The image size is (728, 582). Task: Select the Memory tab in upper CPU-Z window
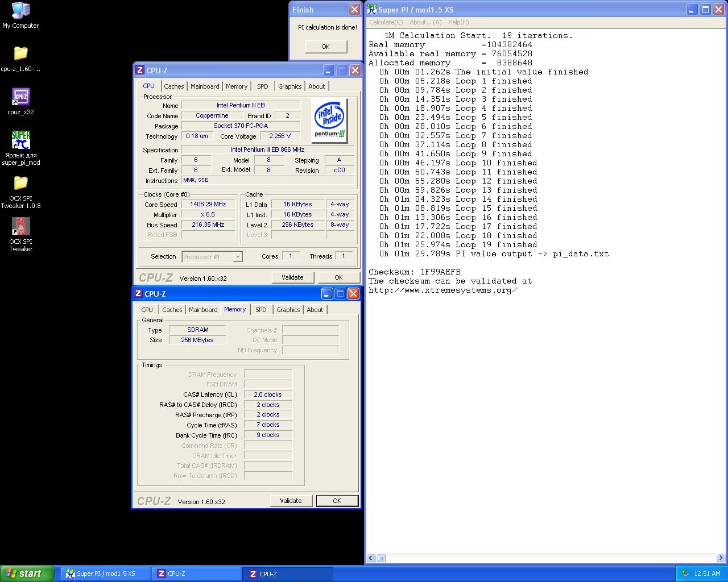pyautogui.click(x=237, y=86)
